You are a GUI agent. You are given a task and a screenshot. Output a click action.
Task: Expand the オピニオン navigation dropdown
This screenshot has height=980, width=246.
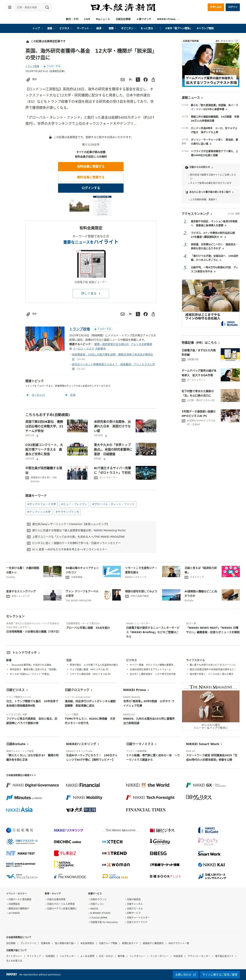(x=129, y=28)
